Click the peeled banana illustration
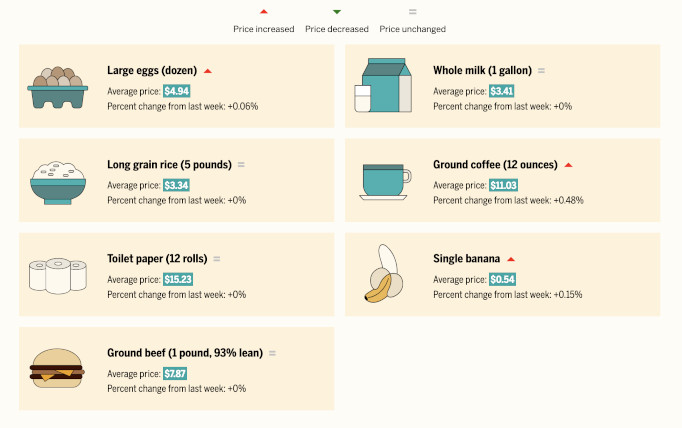 point(384,274)
